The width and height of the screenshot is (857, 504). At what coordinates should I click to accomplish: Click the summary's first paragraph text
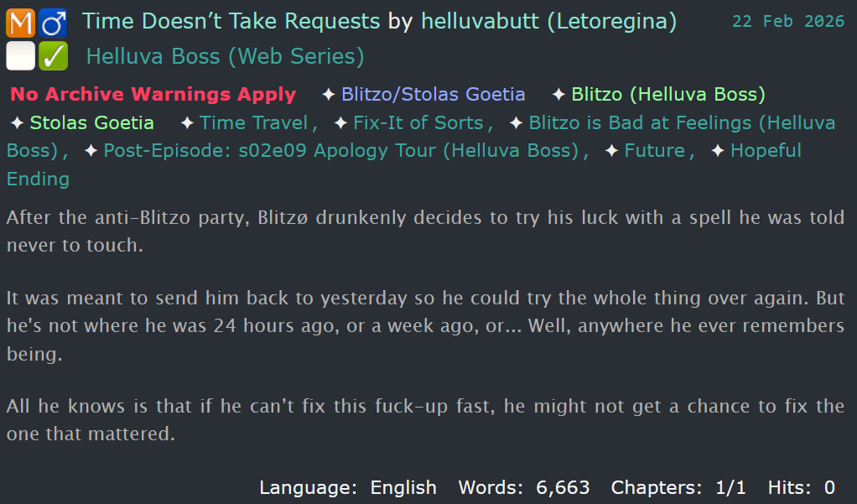(x=425, y=219)
